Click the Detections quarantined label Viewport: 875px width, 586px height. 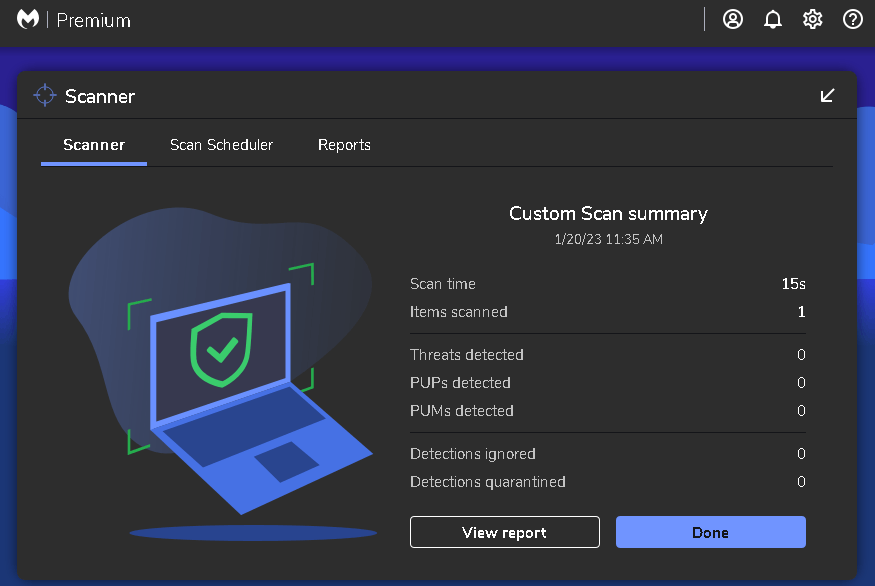488,482
